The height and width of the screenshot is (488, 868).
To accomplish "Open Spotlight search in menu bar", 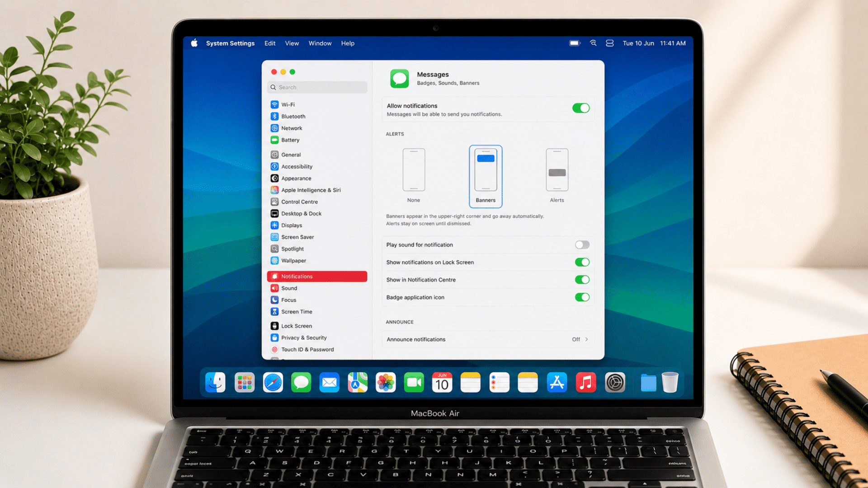I will point(593,43).
